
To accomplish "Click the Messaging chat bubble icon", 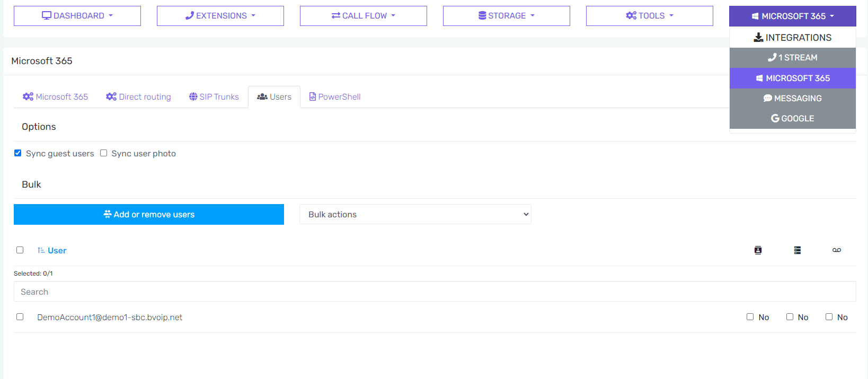I will (x=767, y=98).
